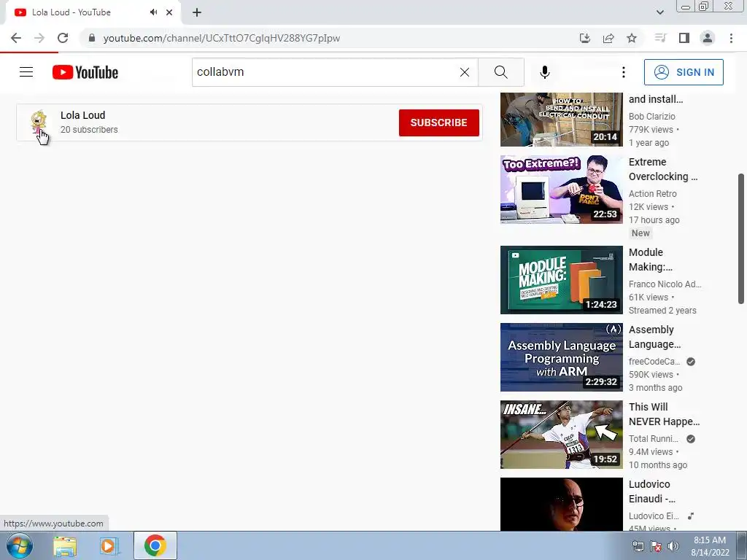The image size is (747, 560).
Task: Click the Assembly Language video title
Action: 654,337
